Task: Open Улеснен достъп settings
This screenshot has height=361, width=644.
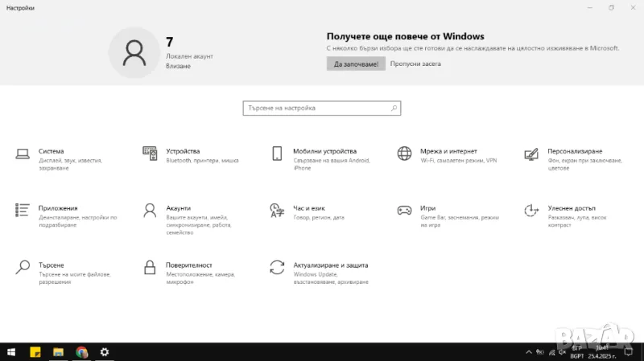Action: [530, 211]
